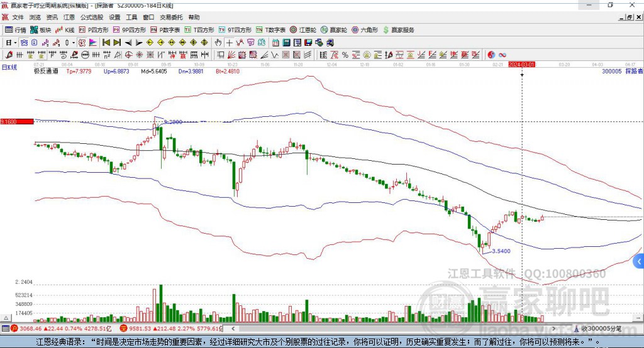Image resolution: width=644 pixels, height=348 pixels.
Task: Select the red fan lines tool
Action: click(x=231, y=55)
